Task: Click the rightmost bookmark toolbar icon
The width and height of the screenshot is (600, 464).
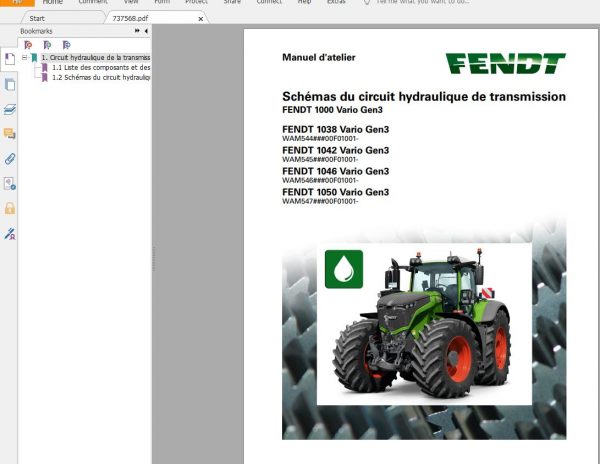Action: (x=67, y=45)
